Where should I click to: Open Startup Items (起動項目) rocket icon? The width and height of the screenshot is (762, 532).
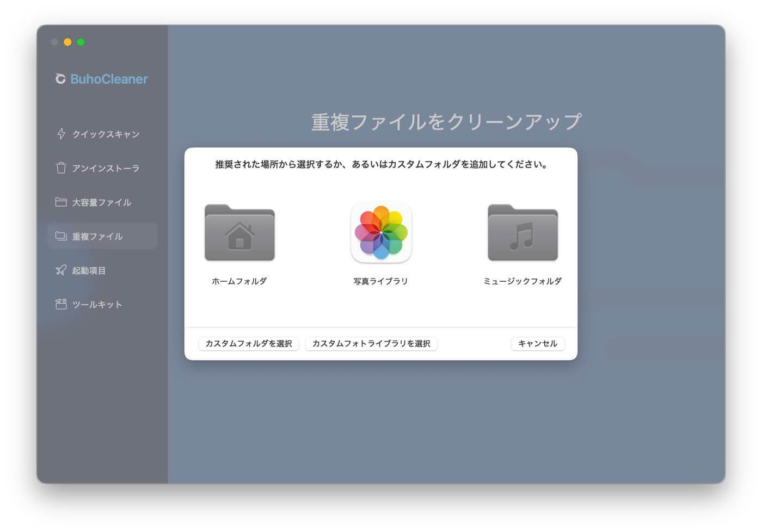(x=60, y=270)
